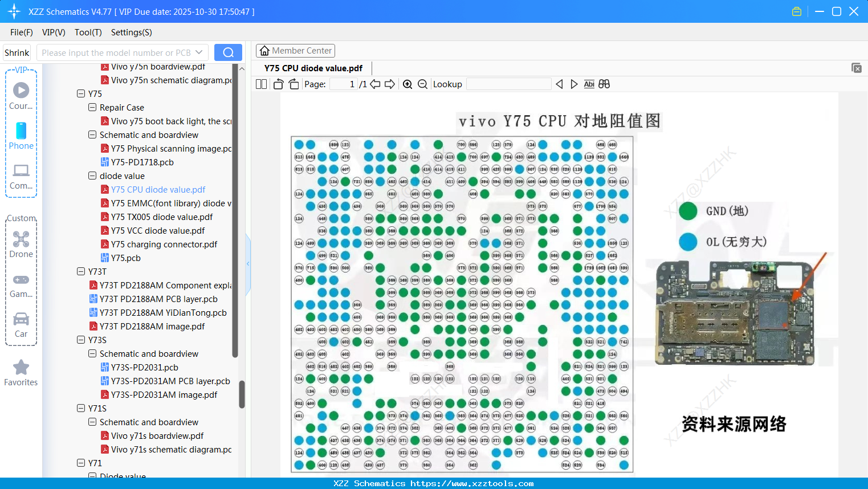Zoom out of the PDF
Screen dimensions: 868x489
(x=422, y=84)
